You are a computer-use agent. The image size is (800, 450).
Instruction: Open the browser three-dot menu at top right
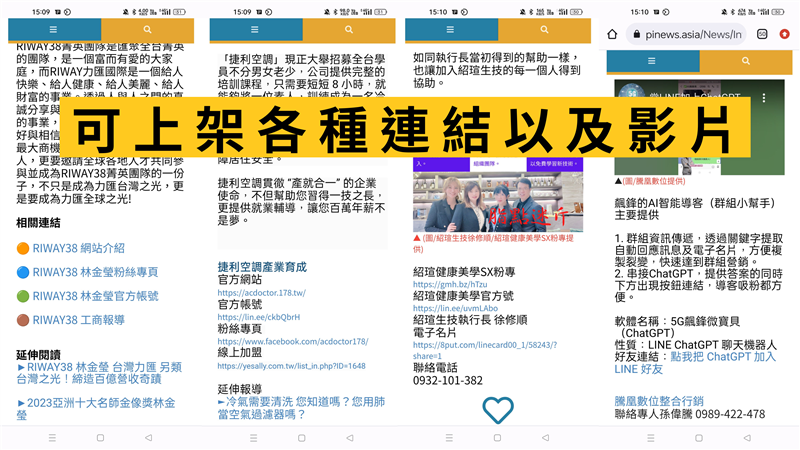tap(786, 34)
